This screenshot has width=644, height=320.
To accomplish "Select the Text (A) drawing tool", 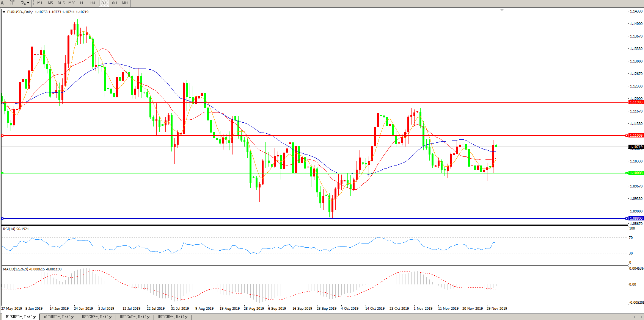I will click(x=2, y=3).
